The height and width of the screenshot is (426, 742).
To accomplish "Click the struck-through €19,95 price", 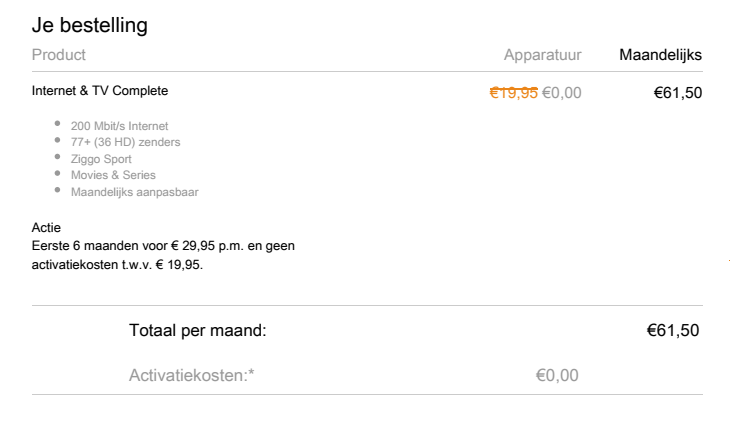I will pos(513,93).
